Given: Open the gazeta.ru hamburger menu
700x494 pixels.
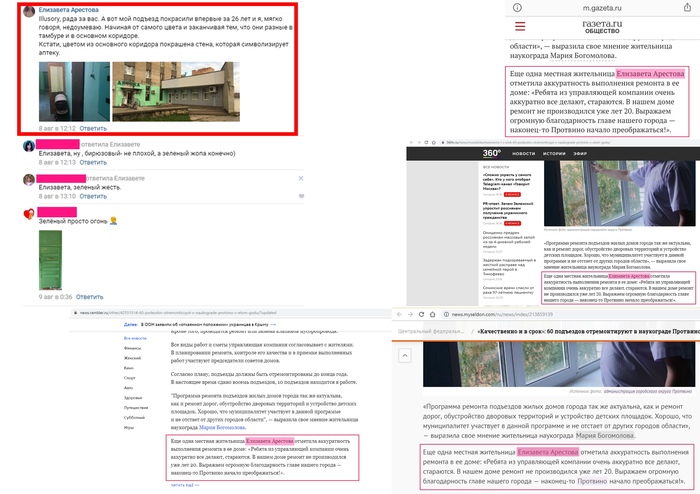Looking at the screenshot, I should click(x=518, y=29).
